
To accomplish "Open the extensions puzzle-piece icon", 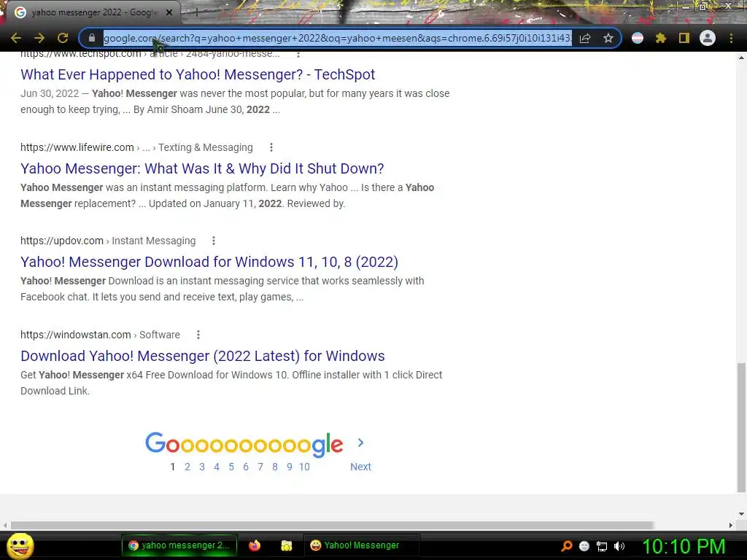I will click(661, 38).
